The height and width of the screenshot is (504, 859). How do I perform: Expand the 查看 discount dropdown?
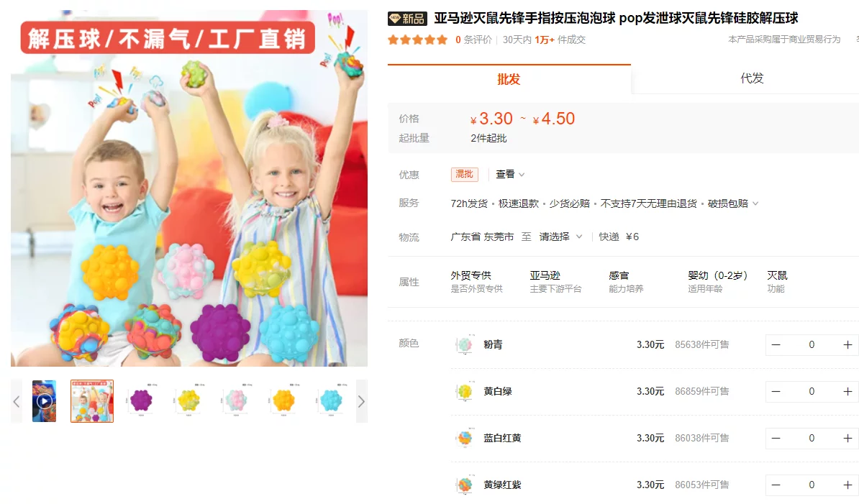[x=510, y=175]
